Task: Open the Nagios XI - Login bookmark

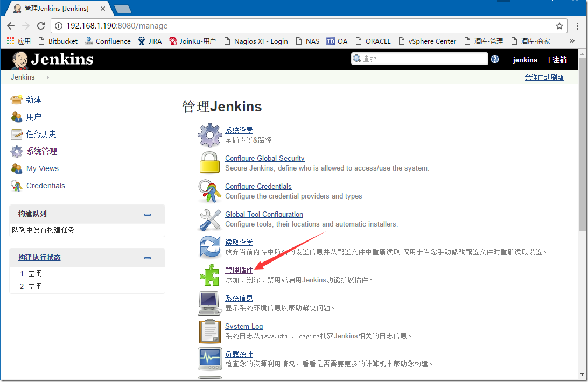Action: 256,41
